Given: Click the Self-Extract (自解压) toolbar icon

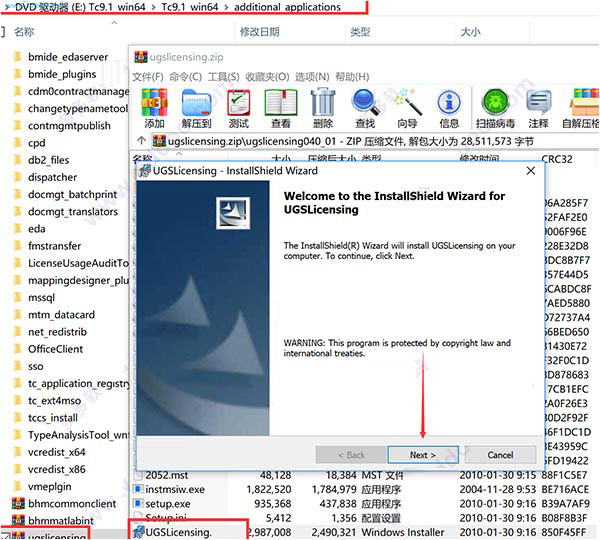Looking at the screenshot, I should pos(580,109).
